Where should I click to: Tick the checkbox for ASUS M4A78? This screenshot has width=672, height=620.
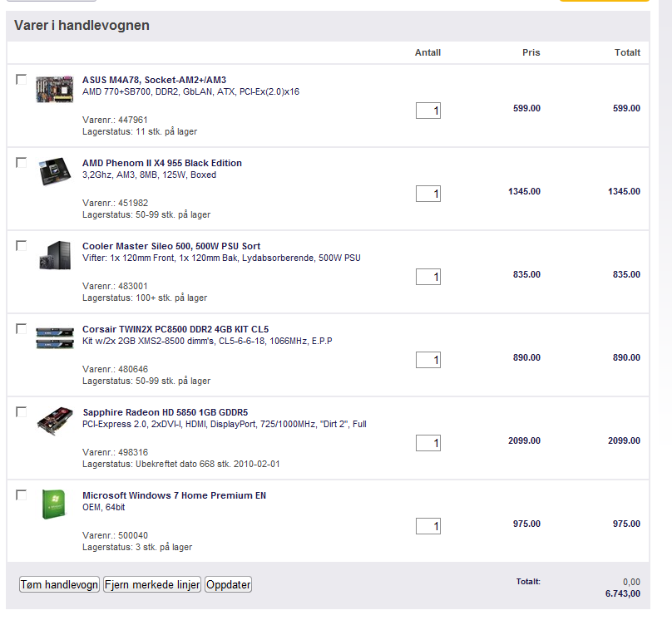tap(21, 80)
